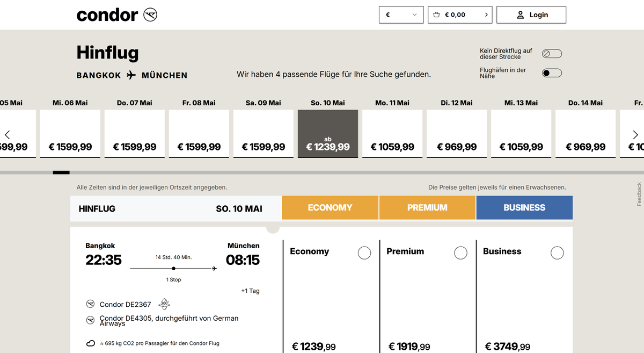The width and height of the screenshot is (644, 353).
Task: Click the departure time 22:35
Action: pos(104,260)
